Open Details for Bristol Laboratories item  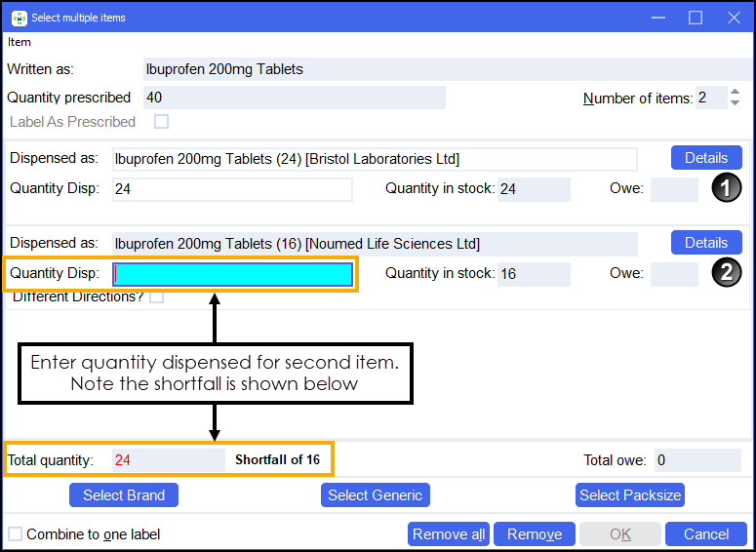pyautogui.click(x=705, y=158)
